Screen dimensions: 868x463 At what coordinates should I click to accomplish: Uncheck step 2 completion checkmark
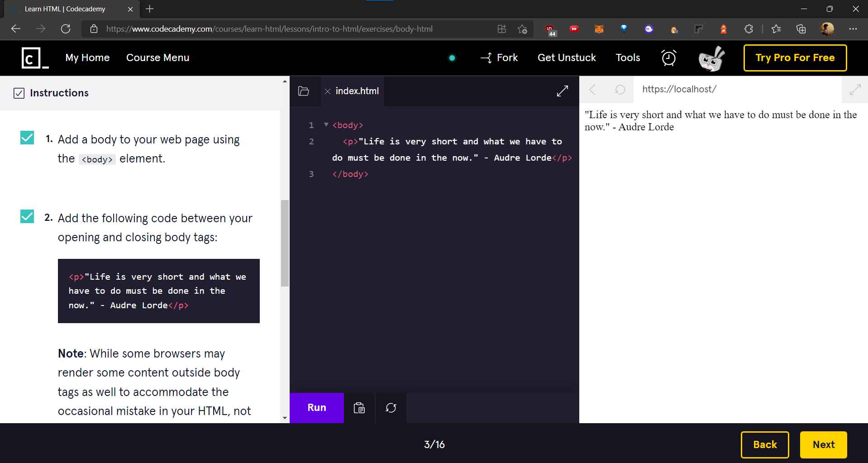27,216
